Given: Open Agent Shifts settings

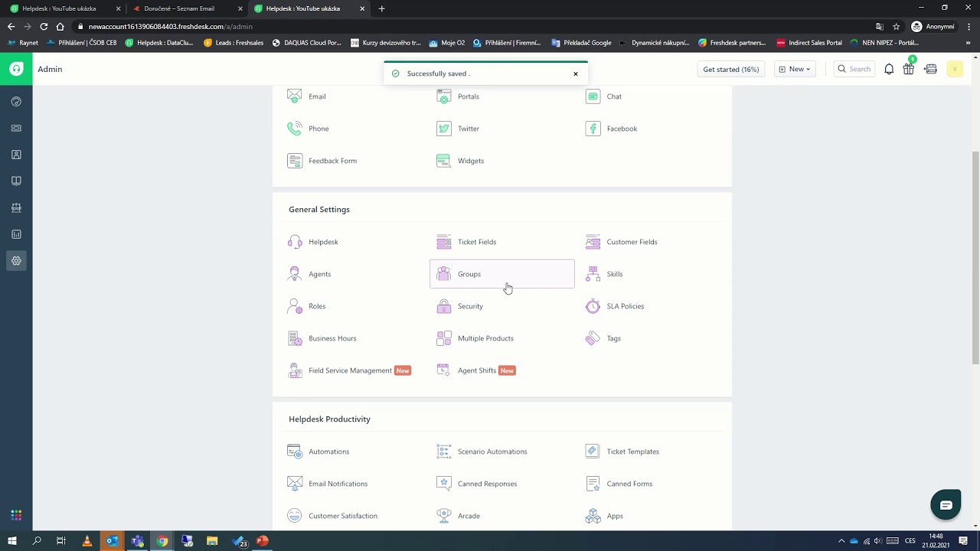Looking at the screenshot, I should click(476, 370).
